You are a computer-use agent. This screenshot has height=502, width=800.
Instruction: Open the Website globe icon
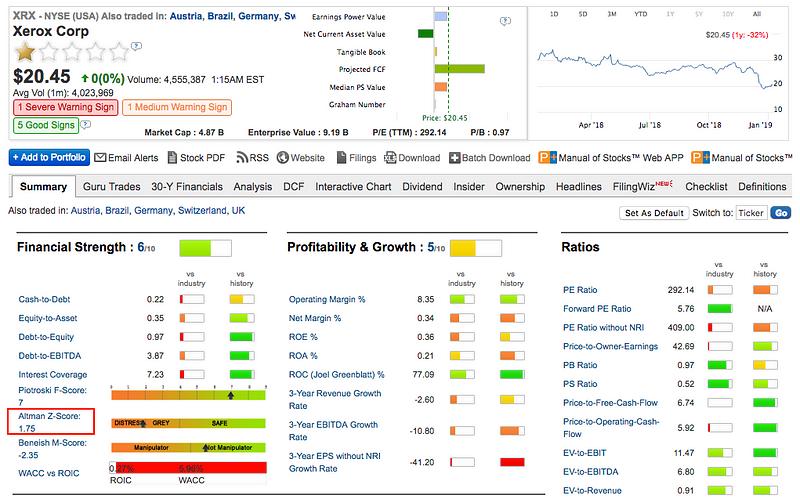(x=283, y=158)
